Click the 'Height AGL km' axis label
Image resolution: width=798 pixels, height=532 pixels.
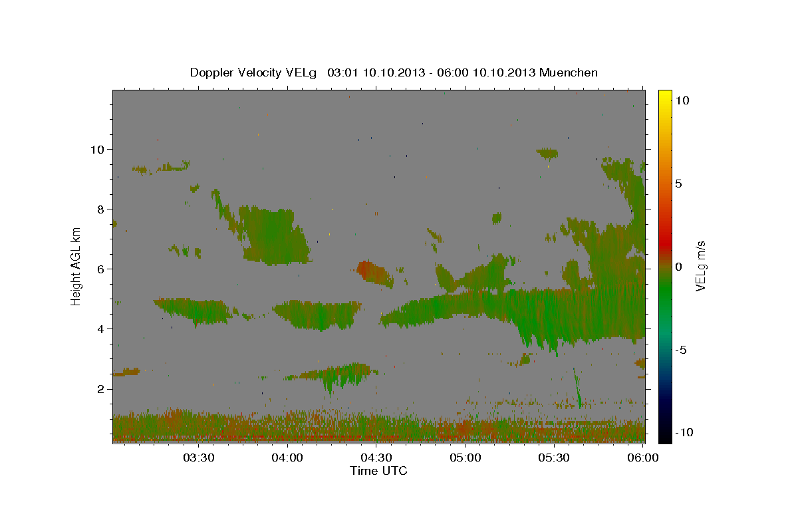click(76, 265)
